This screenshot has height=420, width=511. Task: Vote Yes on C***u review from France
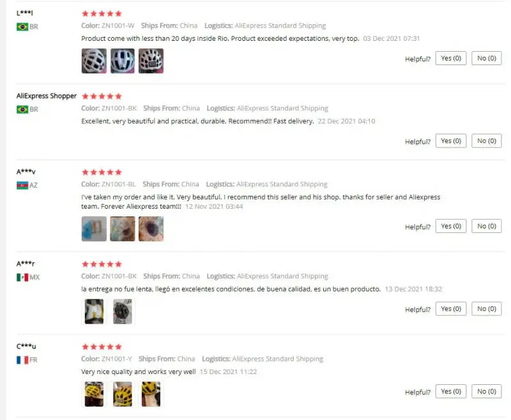[x=451, y=392]
